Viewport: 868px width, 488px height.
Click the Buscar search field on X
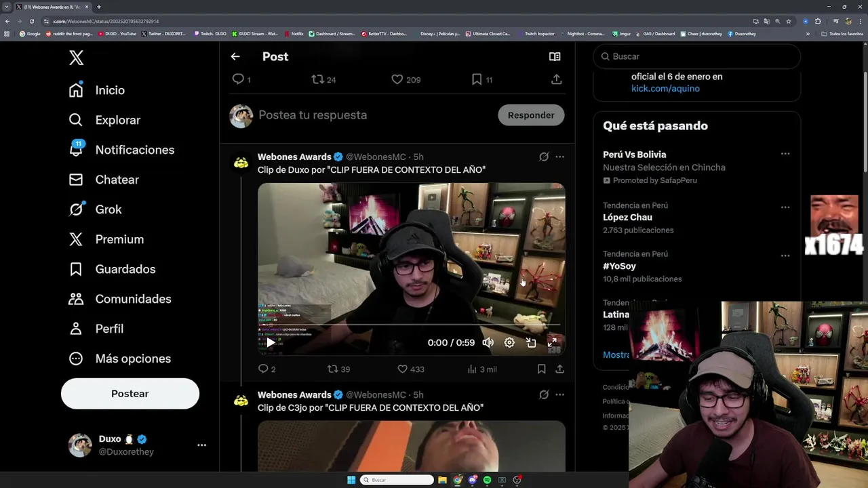click(697, 56)
